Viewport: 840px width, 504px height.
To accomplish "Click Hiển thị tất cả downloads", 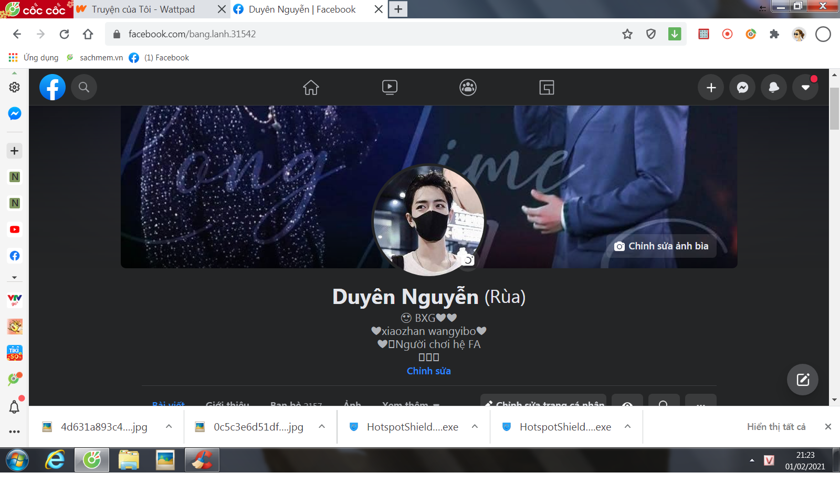I will coord(776,427).
